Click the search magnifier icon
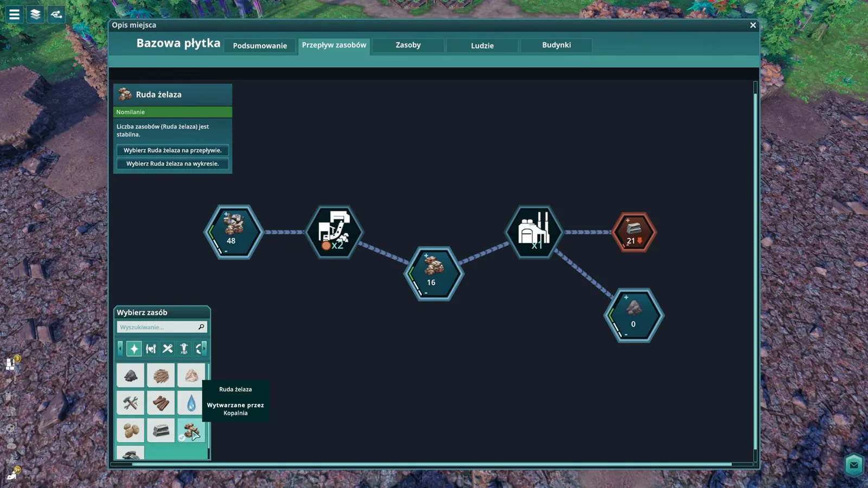 [201, 327]
